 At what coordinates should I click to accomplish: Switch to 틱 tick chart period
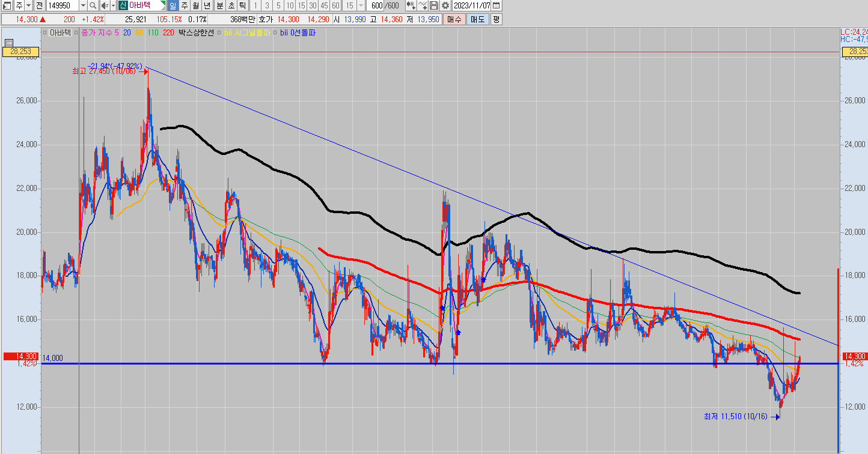pos(242,5)
